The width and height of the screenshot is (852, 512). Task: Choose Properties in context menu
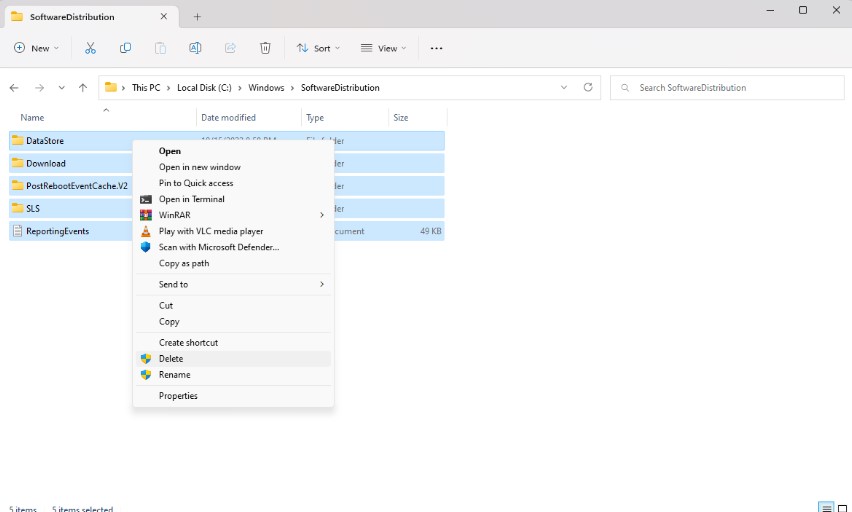coord(234,396)
